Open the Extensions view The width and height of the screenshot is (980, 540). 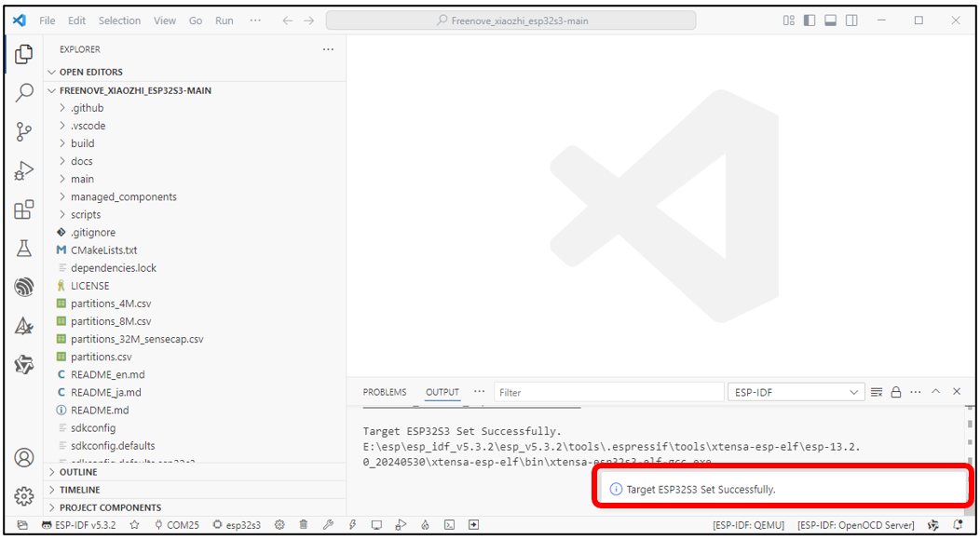23,209
